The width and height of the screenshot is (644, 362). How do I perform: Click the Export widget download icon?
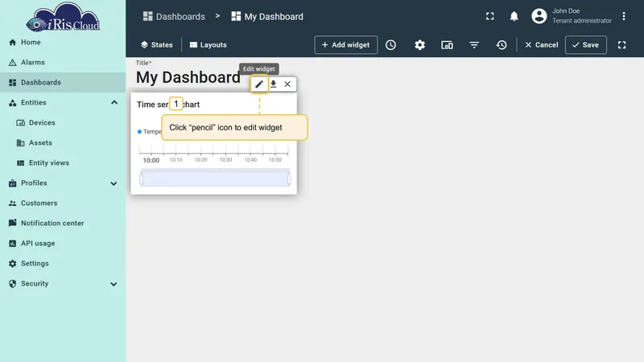[x=273, y=84]
